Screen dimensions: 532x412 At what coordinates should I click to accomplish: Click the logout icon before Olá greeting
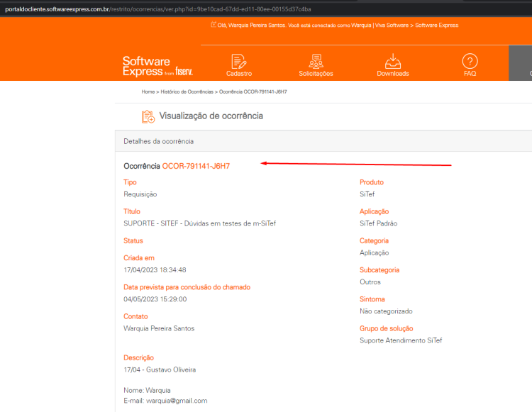(213, 24)
